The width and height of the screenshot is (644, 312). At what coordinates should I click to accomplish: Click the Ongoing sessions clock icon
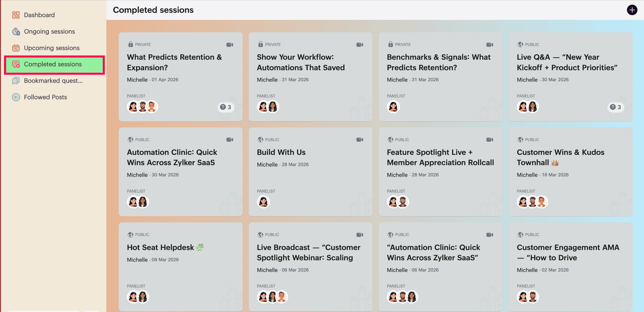(x=16, y=32)
